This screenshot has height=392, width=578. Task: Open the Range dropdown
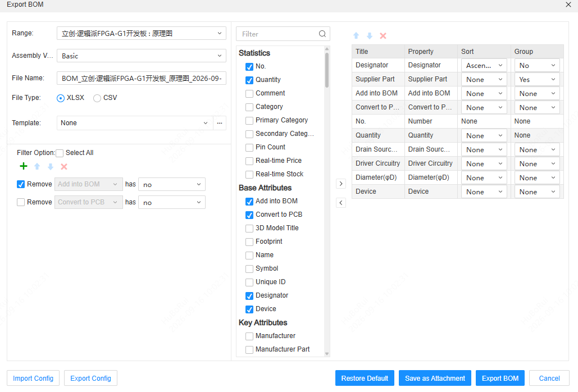pyautogui.click(x=142, y=34)
